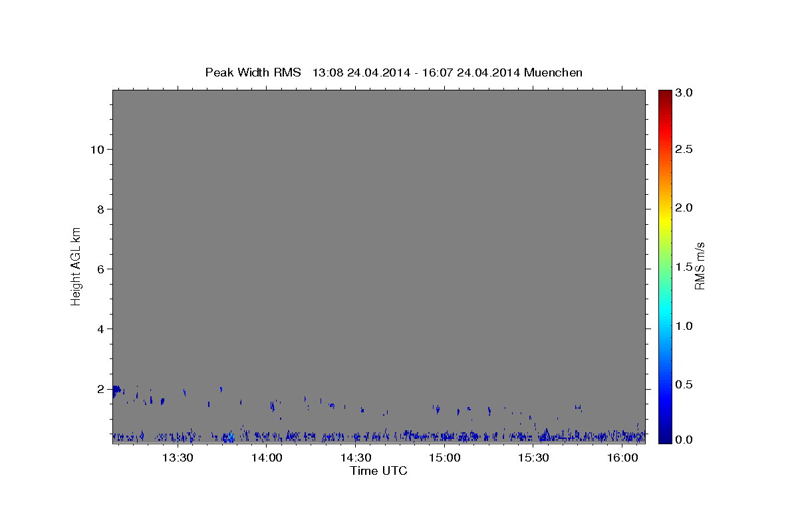Click the colorbar value 0.5
The height and width of the screenshot is (532, 798).
(x=684, y=384)
